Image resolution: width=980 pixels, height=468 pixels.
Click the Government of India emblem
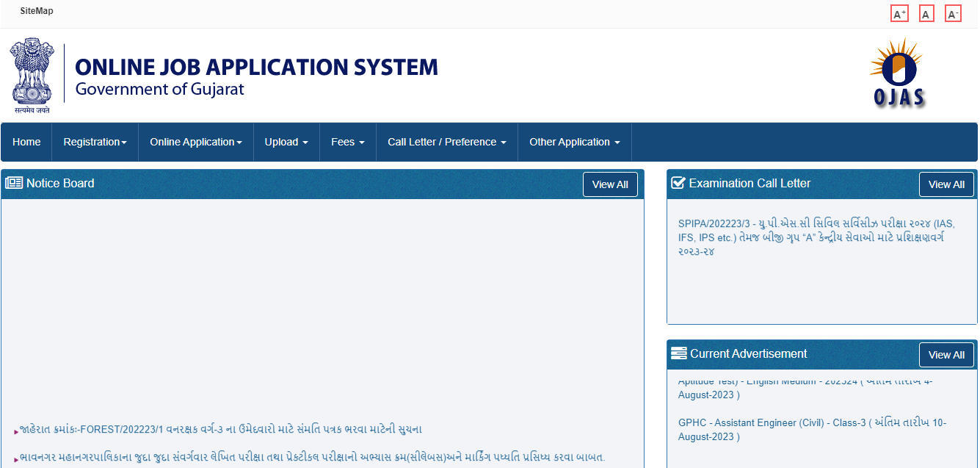click(32, 76)
